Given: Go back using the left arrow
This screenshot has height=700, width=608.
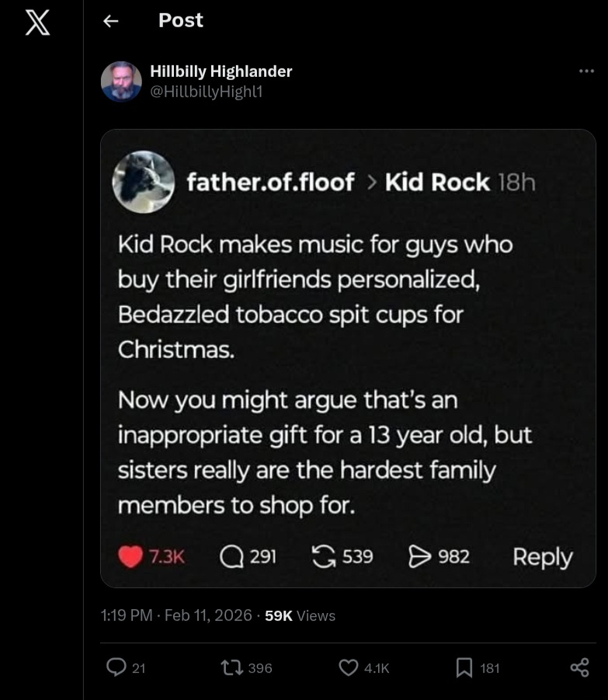Looking at the screenshot, I should pos(111,21).
